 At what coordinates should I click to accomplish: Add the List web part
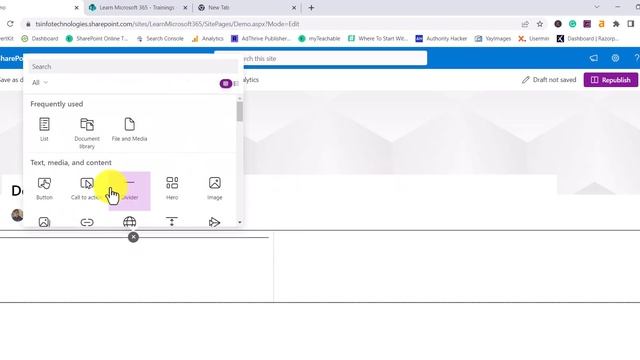pos(44,129)
